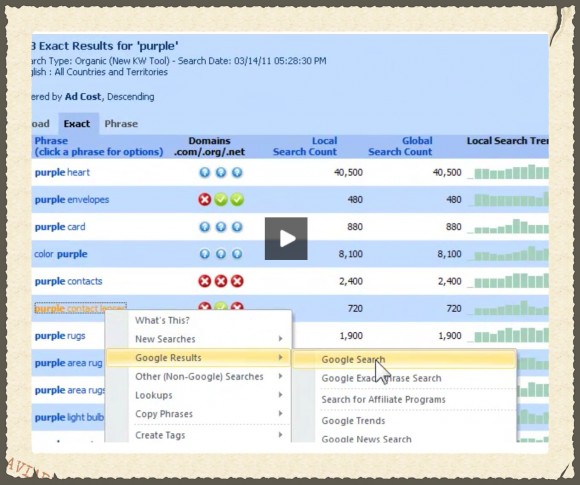Open options for color purple phrase
The width and height of the screenshot is (580, 485).
[61, 254]
